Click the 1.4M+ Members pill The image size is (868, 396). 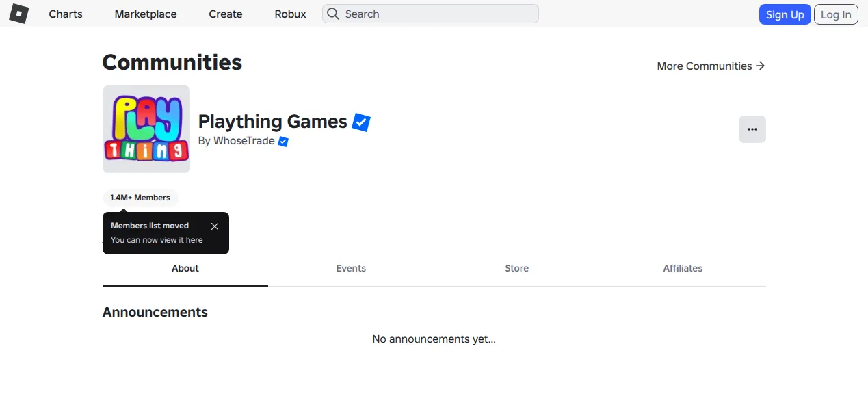140,198
